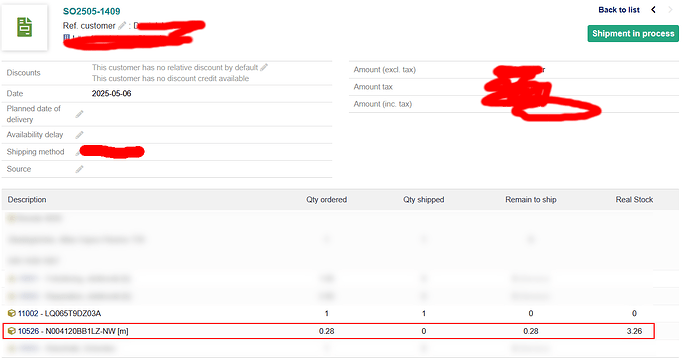Viewport: 690px width, 363px height.
Task: Edit Planned date of delivery pencil
Action: tap(79, 114)
